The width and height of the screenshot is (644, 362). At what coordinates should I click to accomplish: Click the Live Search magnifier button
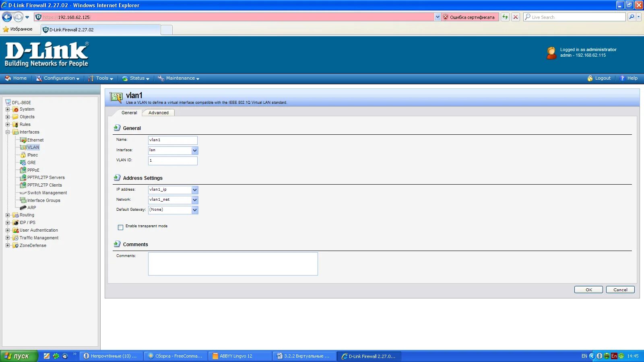point(632,17)
